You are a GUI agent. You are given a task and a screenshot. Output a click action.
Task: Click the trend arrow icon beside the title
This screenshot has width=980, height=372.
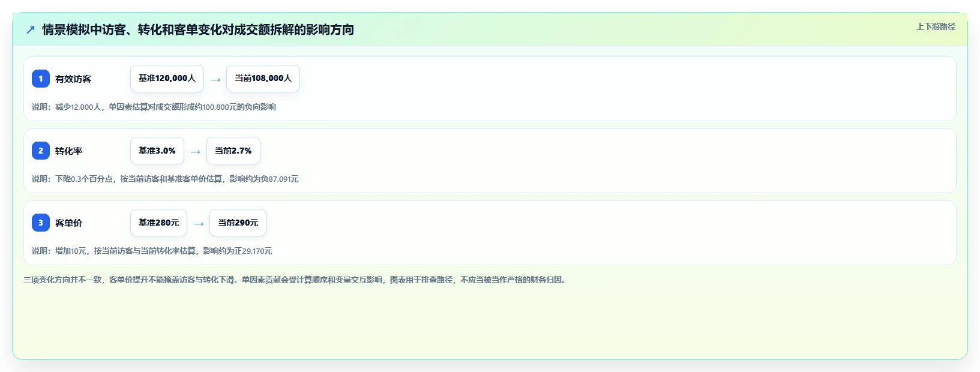tap(31, 29)
